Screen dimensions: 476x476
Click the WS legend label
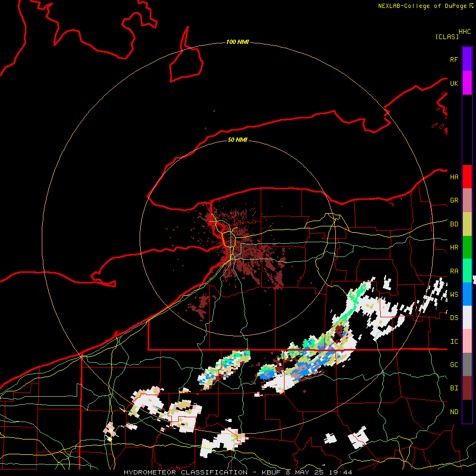click(x=454, y=295)
